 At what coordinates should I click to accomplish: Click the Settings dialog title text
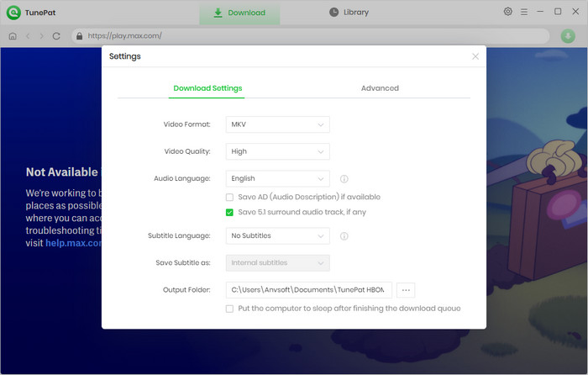click(125, 56)
